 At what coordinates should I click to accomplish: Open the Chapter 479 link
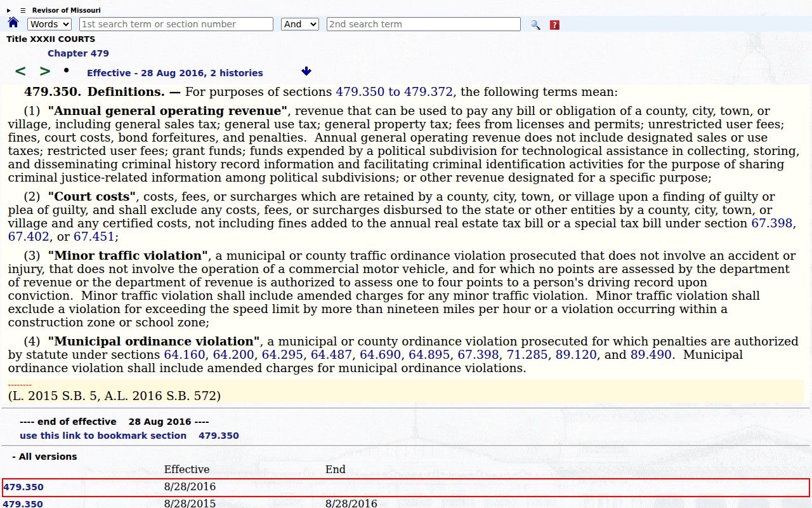tap(78, 53)
